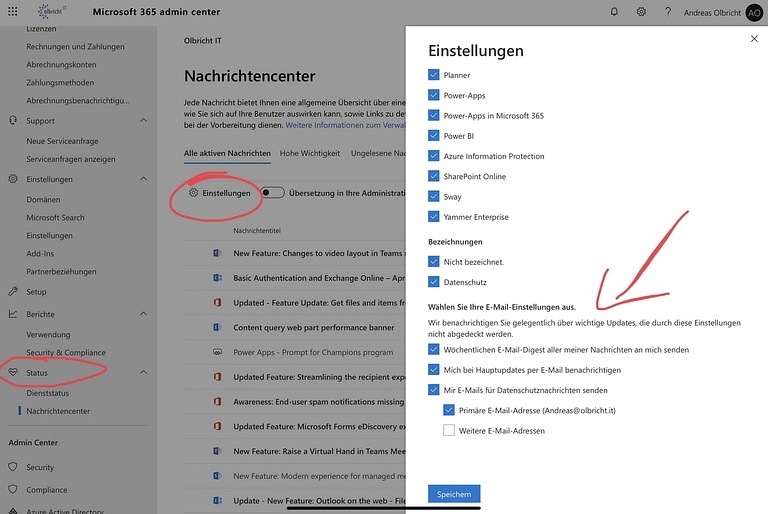Open the header settings gear icon

(x=641, y=12)
